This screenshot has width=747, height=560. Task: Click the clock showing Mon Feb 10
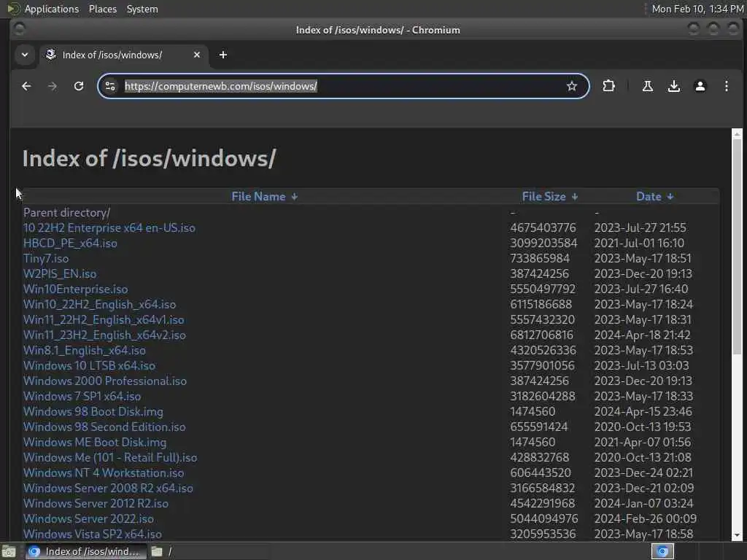697,9
